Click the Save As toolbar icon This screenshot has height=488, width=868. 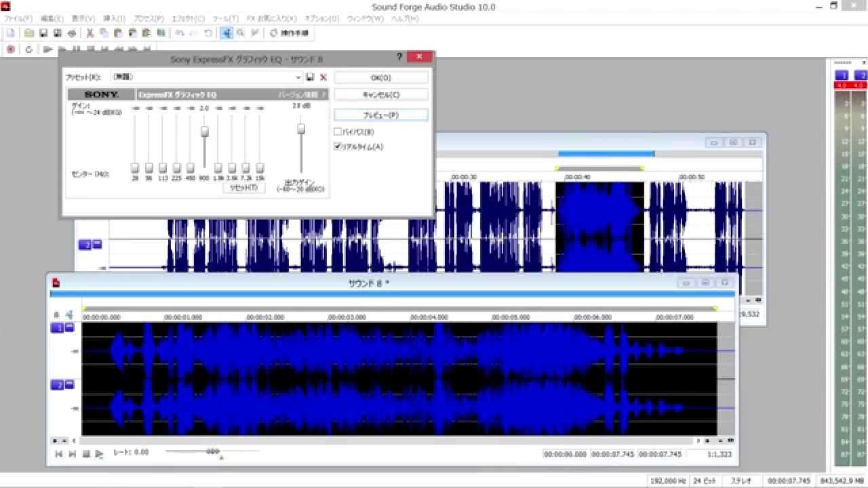58,33
